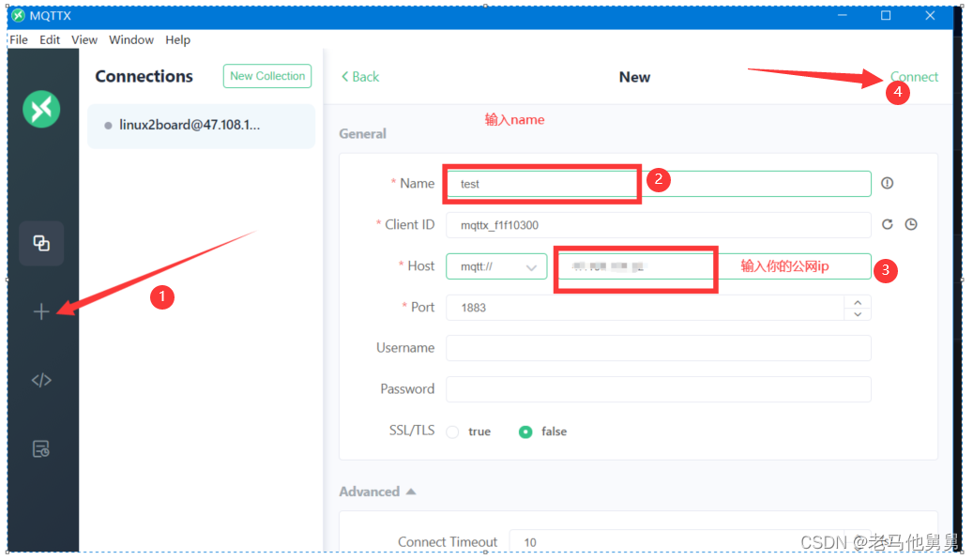Click the Port input field showing 1883
This screenshot has width=973, height=560.
tap(646, 308)
